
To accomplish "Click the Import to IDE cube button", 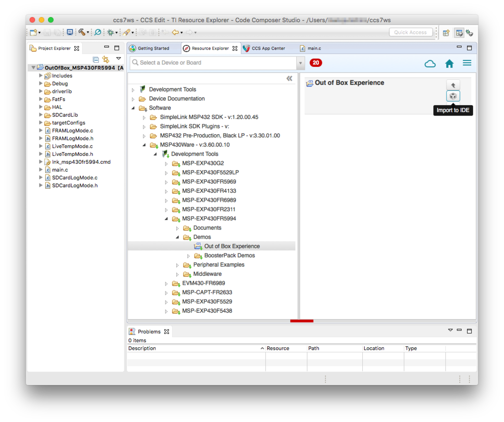I will click(x=453, y=96).
